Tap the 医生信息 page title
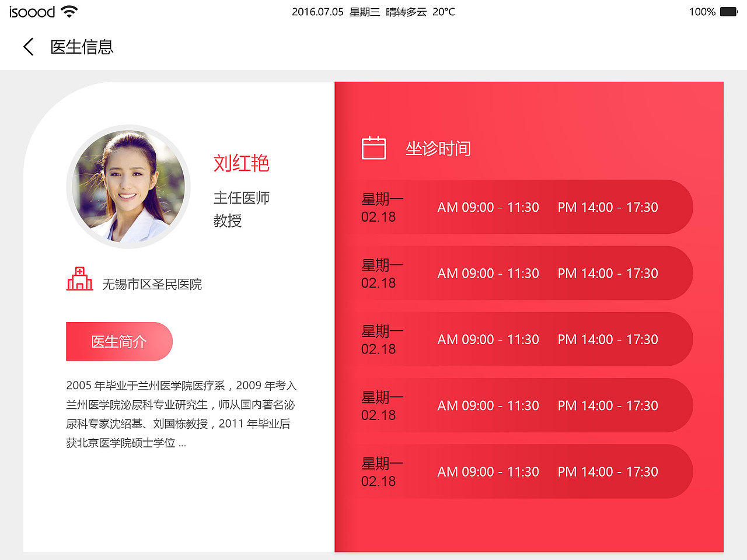The width and height of the screenshot is (747, 560). [x=82, y=47]
